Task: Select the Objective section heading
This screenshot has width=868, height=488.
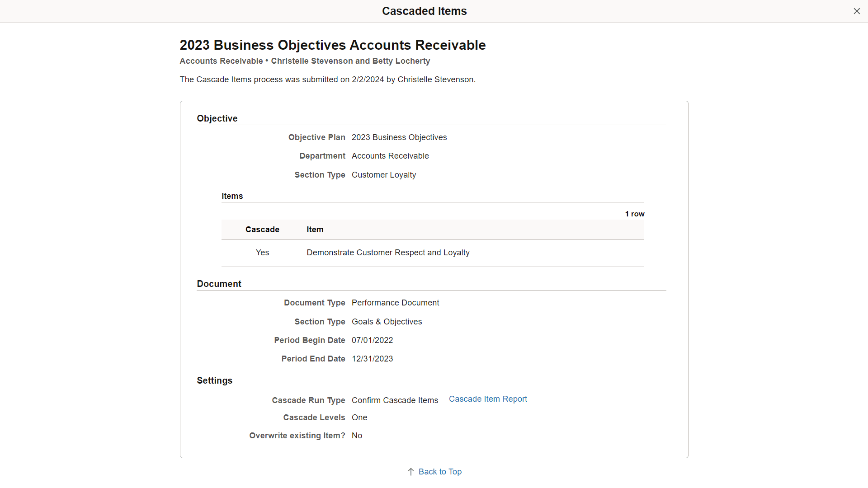Action: (x=217, y=118)
